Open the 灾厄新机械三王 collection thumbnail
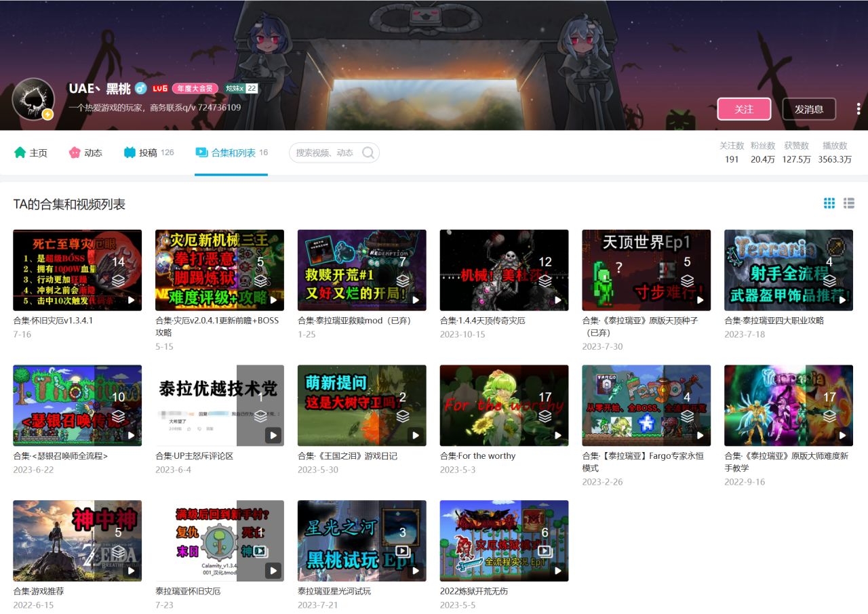868x614 pixels. click(220, 270)
